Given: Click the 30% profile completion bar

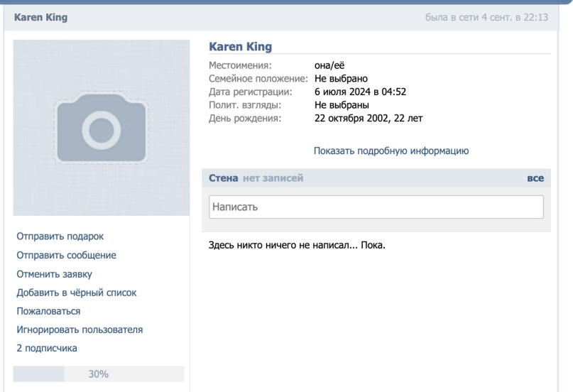Looking at the screenshot, I should tap(99, 374).
